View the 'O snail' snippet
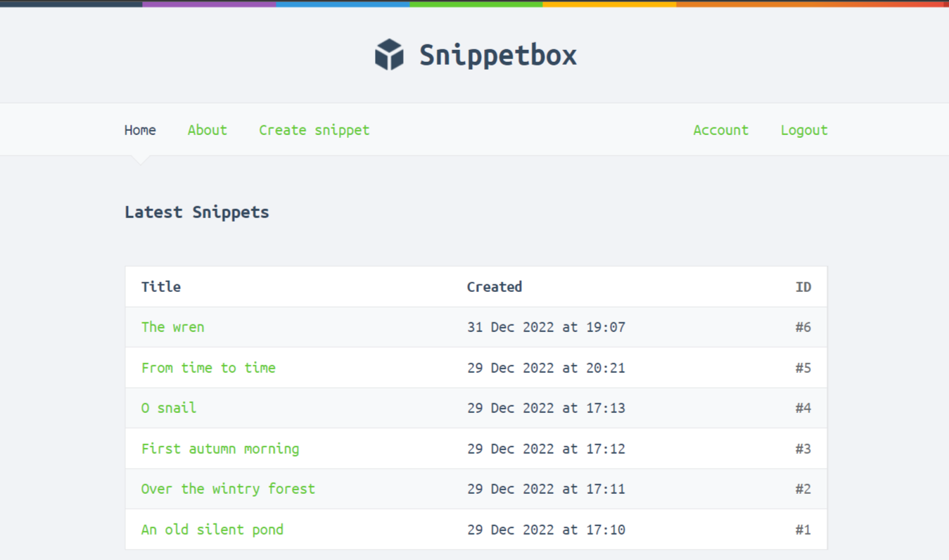The height and width of the screenshot is (560, 949). 169,408
